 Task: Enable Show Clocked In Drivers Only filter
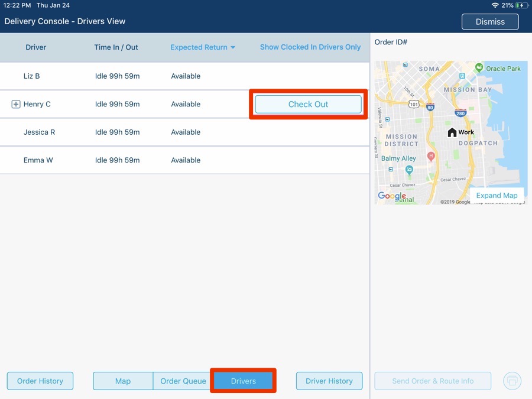(310, 47)
